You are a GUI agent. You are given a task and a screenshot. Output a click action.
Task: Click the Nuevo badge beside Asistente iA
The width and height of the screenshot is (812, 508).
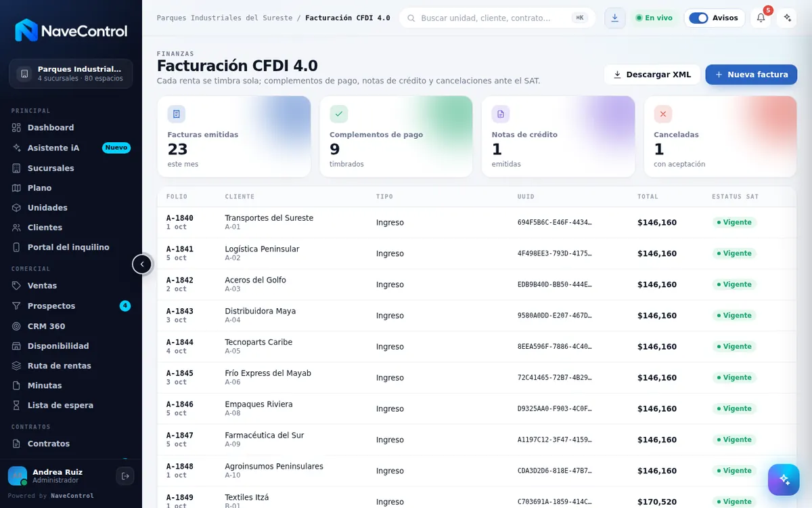tap(116, 148)
